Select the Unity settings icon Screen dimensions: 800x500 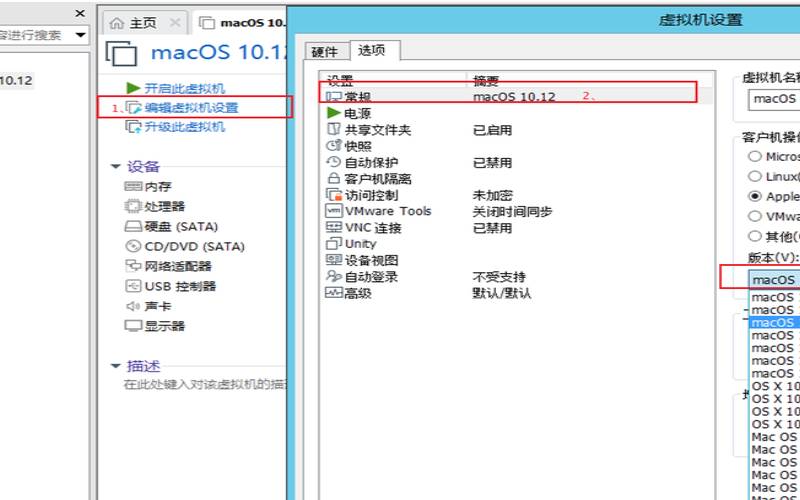[334, 243]
